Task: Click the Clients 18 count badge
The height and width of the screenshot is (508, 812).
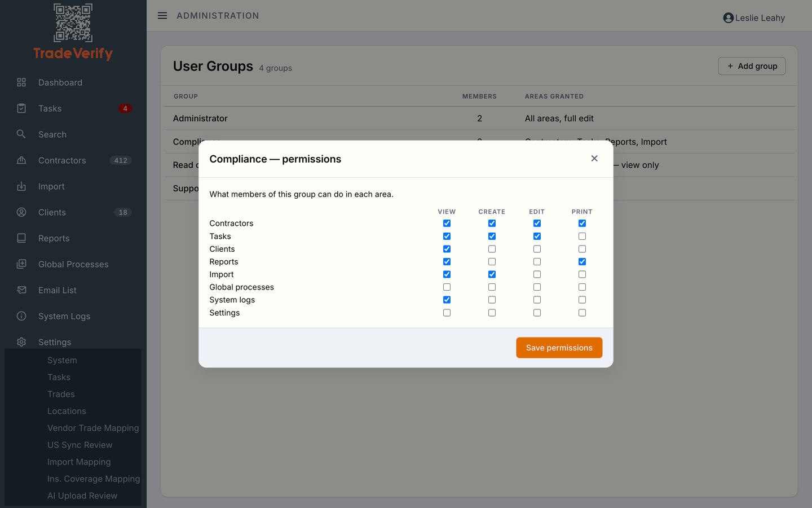Action: tap(123, 212)
